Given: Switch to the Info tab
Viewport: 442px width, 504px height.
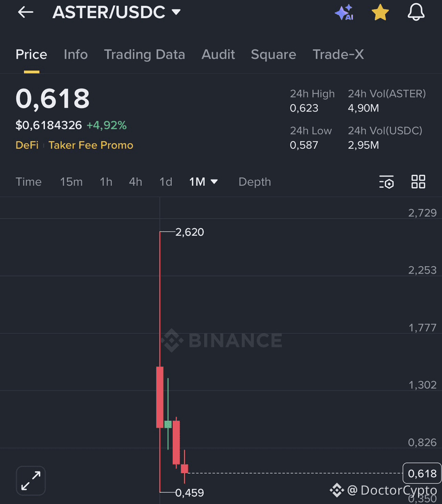Looking at the screenshot, I should coord(76,54).
